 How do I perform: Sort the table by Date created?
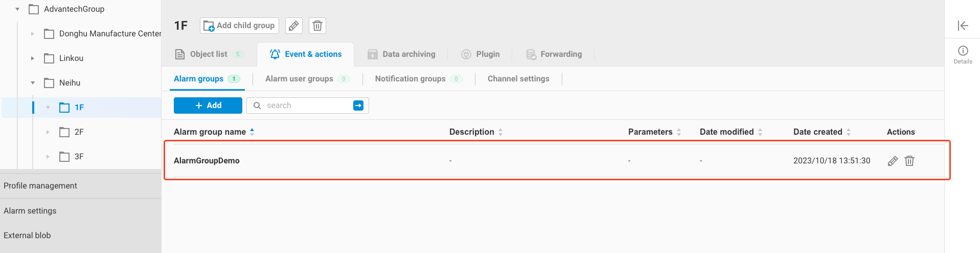click(x=849, y=132)
